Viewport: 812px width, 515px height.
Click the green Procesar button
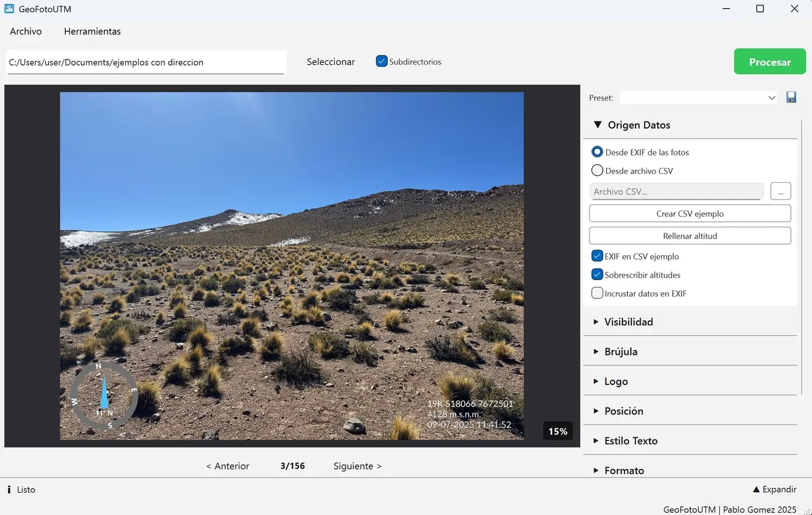(770, 62)
